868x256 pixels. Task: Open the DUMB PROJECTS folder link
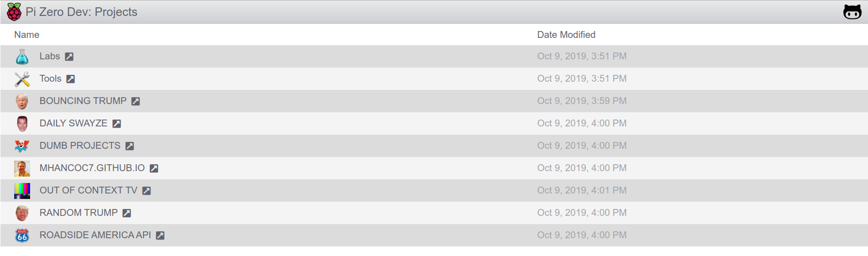[80, 146]
